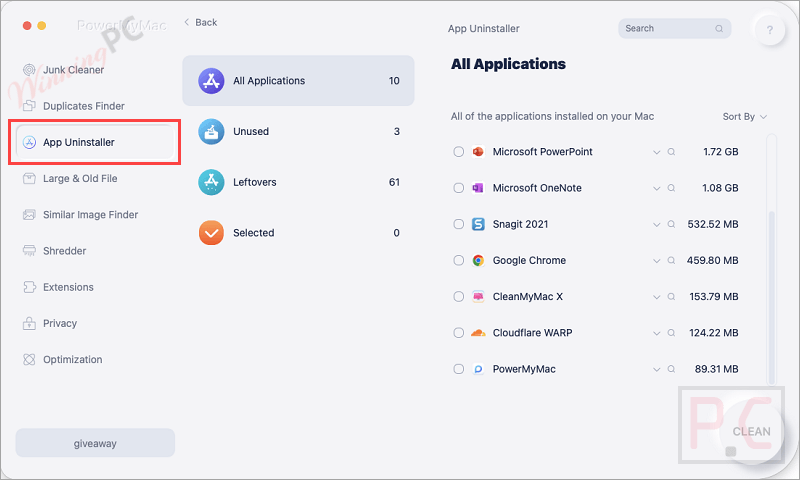Open the Sort By dropdown
This screenshot has height=480, width=800.
point(745,116)
